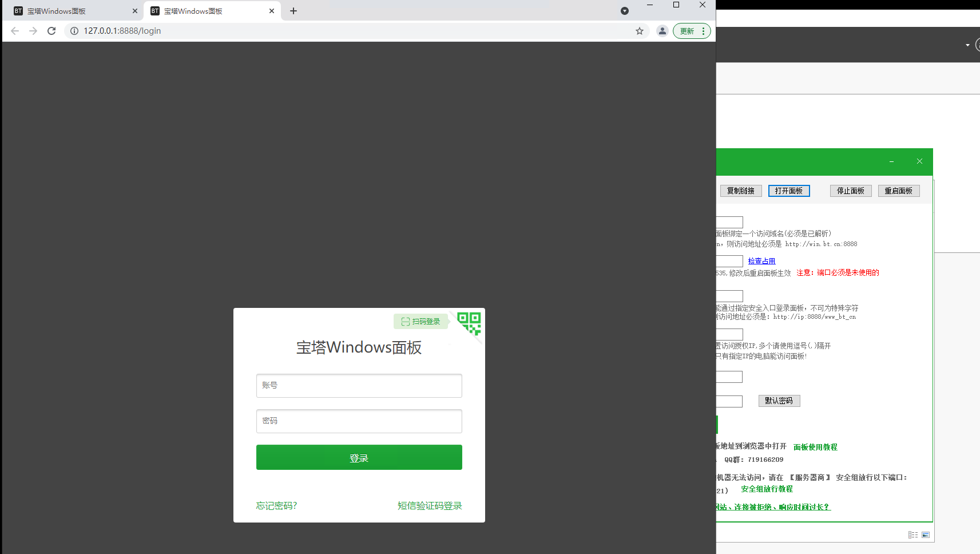Click the site info icon in address bar
This screenshot has height=554, width=980.
[74, 31]
